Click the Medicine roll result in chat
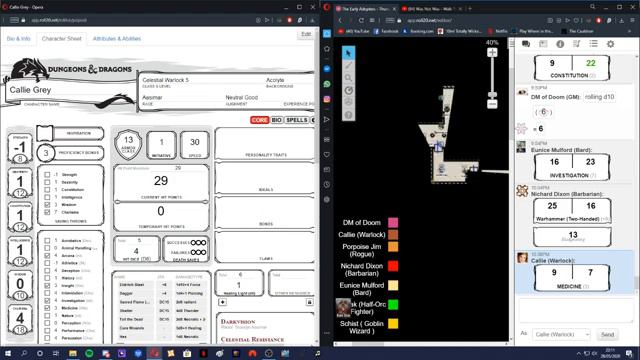Screen dimensions: 640x360 tap(572, 278)
